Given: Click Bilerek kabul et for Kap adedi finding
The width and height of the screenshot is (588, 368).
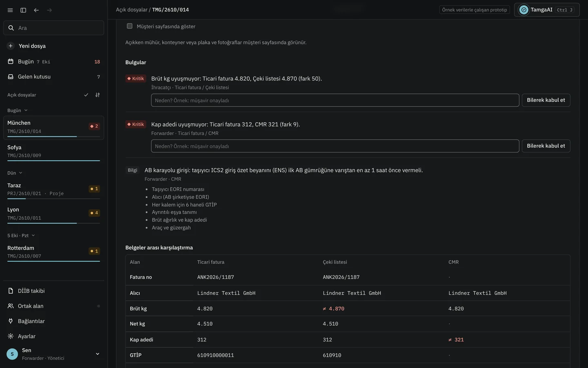Looking at the screenshot, I should point(546,146).
